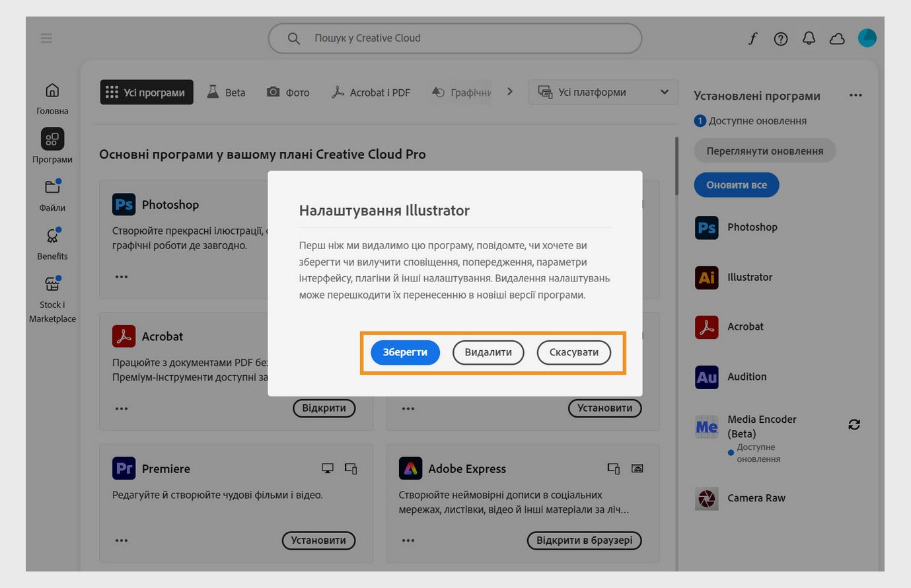Click the Camera Raw icon
The width and height of the screenshot is (911, 588).
tap(707, 499)
